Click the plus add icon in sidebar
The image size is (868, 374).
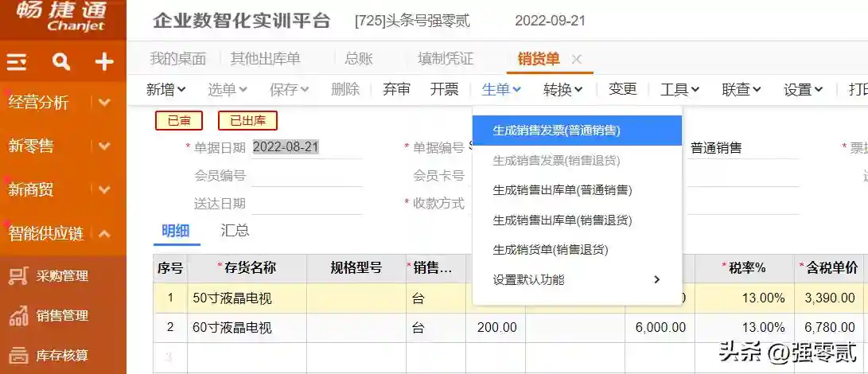(104, 62)
